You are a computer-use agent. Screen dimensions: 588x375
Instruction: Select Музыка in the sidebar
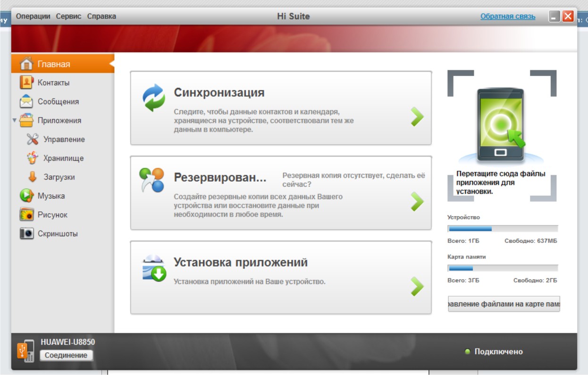point(63,196)
